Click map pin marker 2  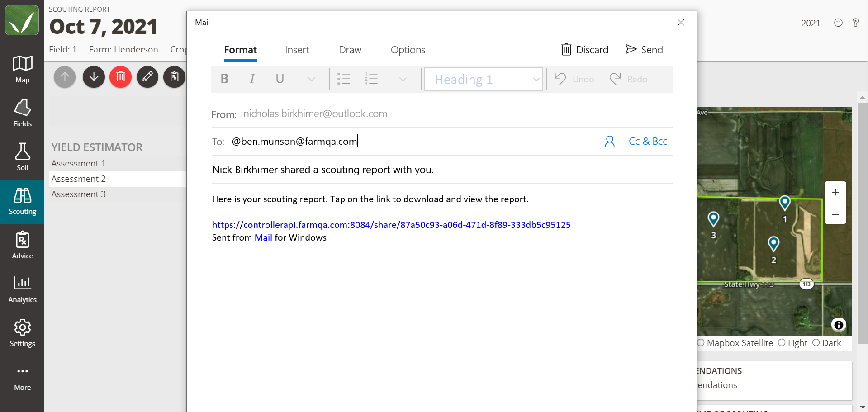tap(773, 244)
